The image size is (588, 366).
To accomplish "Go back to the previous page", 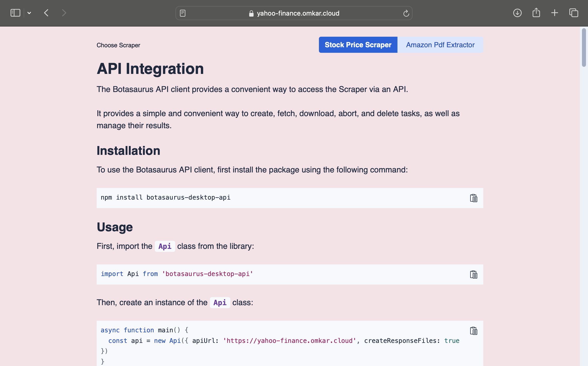I will (46, 13).
